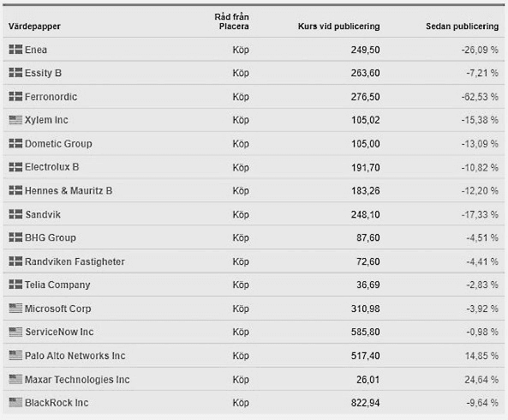The image size is (508, 420).
Task: Open Randviken Fastigheter stock page
Action: [75, 261]
